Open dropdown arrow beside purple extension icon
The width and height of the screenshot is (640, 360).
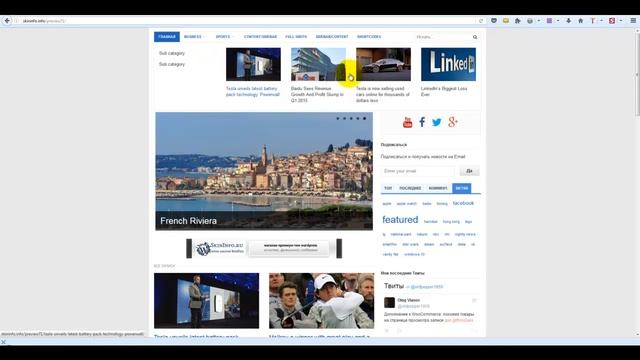click(x=558, y=20)
